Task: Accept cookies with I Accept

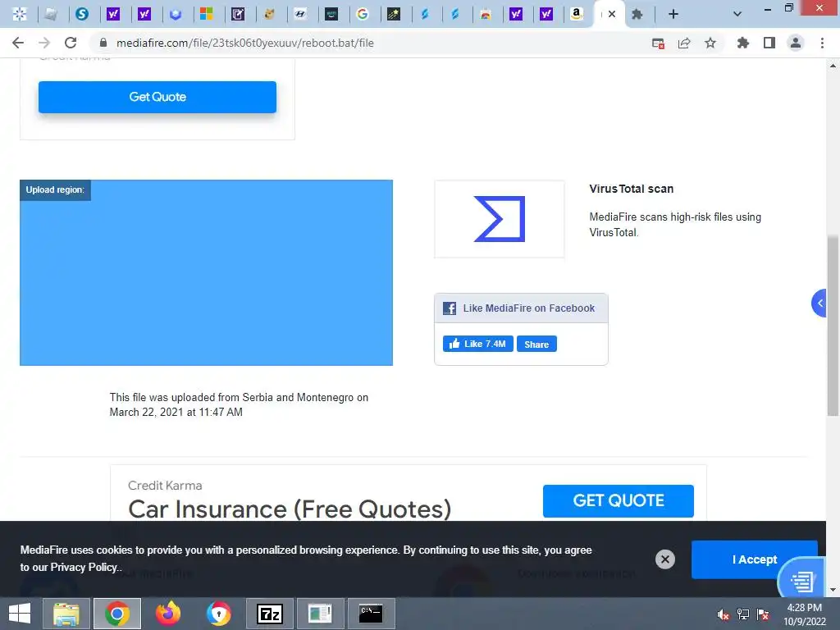Action: [x=755, y=559]
